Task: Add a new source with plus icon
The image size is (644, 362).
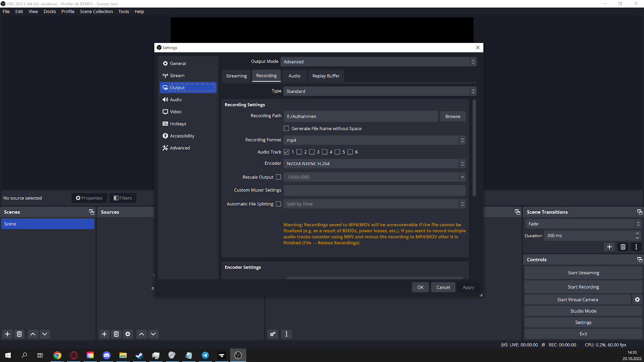Action: (104, 334)
